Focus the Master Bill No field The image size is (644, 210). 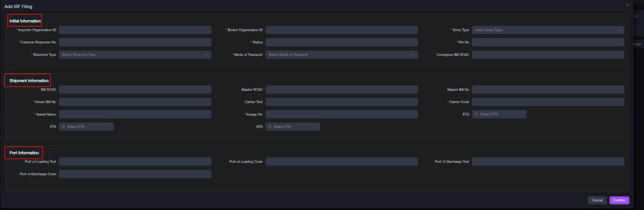point(548,89)
